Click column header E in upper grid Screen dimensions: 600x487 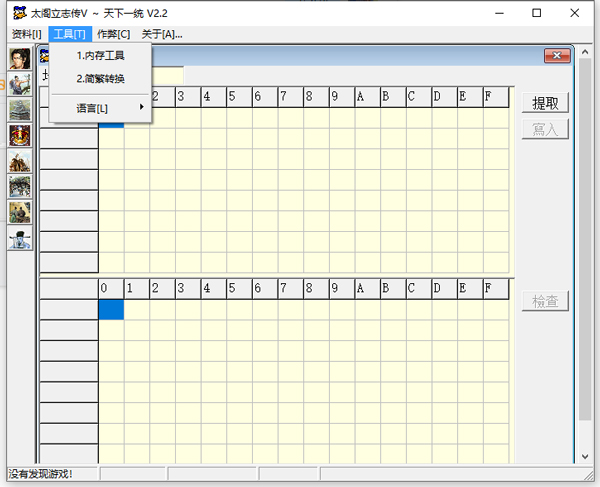(x=470, y=97)
